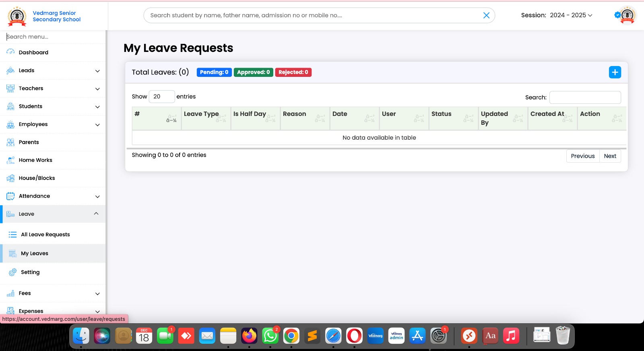Click the Previous pagination button
The width and height of the screenshot is (644, 351).
click(583, 156)
